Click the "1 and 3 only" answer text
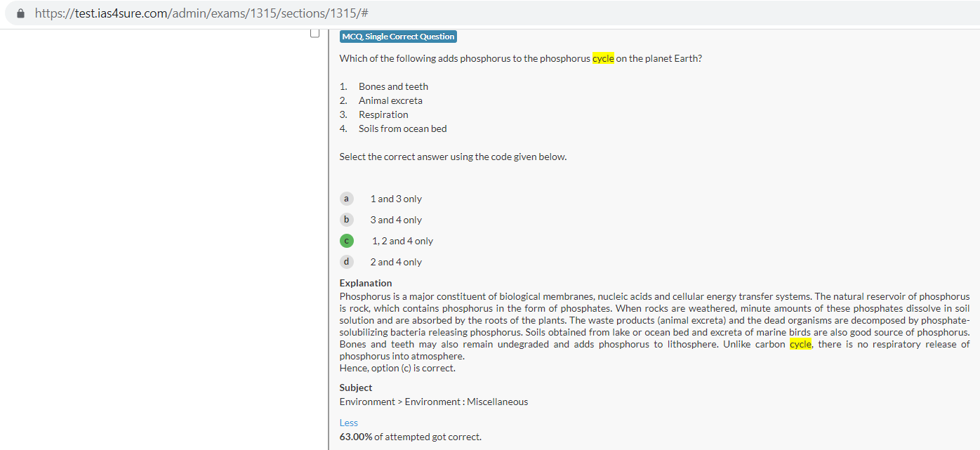 pyautogui.click(x=396, y=199)
